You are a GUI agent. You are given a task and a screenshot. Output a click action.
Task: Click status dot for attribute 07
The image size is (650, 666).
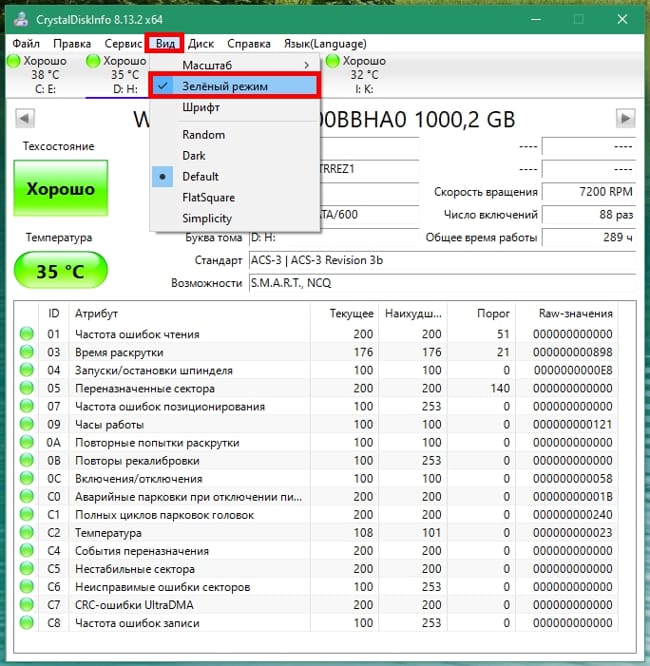27,406
